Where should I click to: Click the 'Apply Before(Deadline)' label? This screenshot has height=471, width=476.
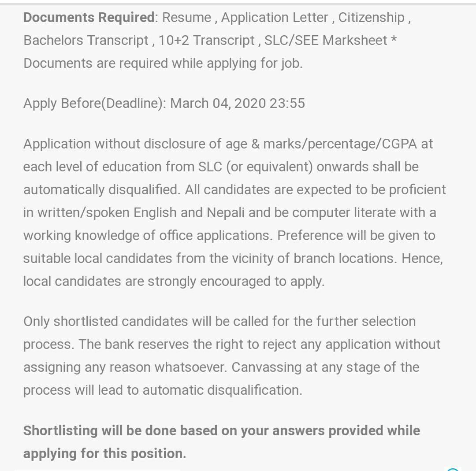(x=94, y=104)
